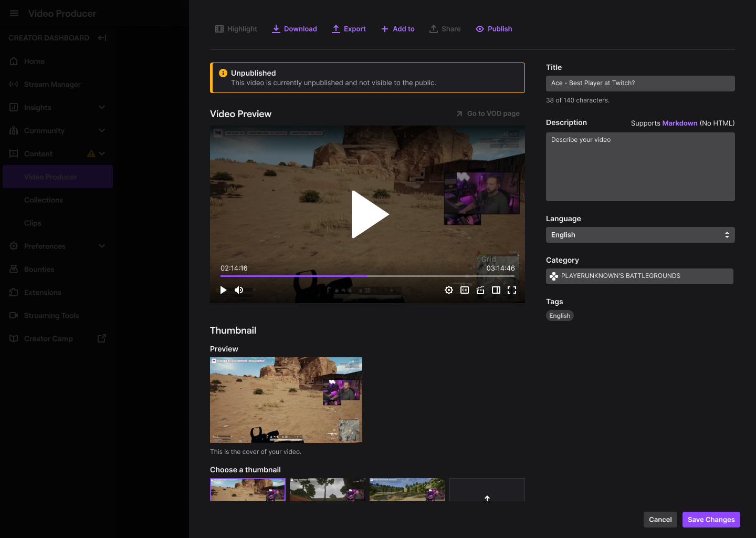Screen dimensions: 756x538
Task: Click Publish with the eye icon
Action: pyautogui.click(x=494, y=29)
